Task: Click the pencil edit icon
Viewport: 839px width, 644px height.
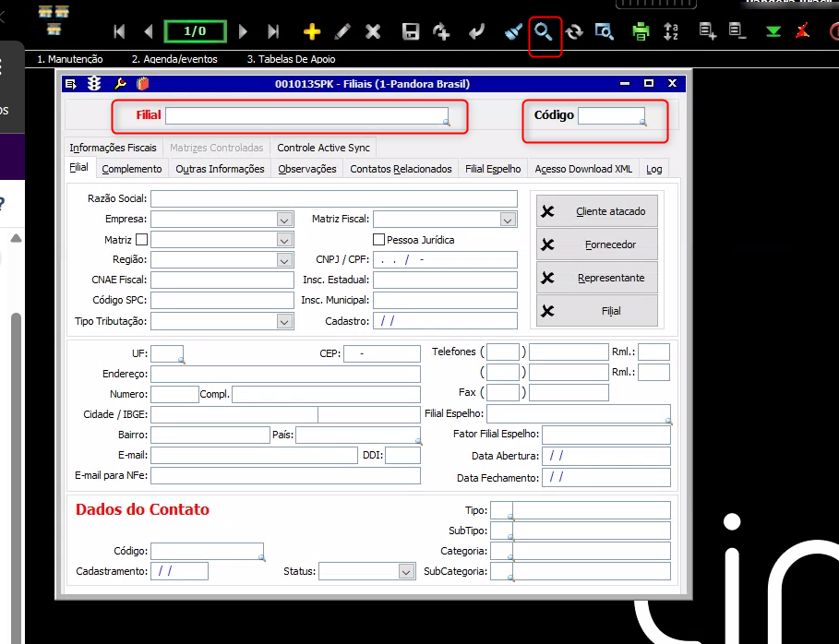Action: click(x=342, y=31)
